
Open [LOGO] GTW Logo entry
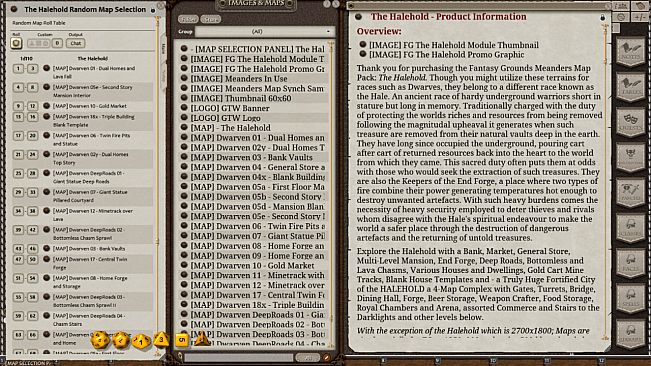tap(253, 118)
